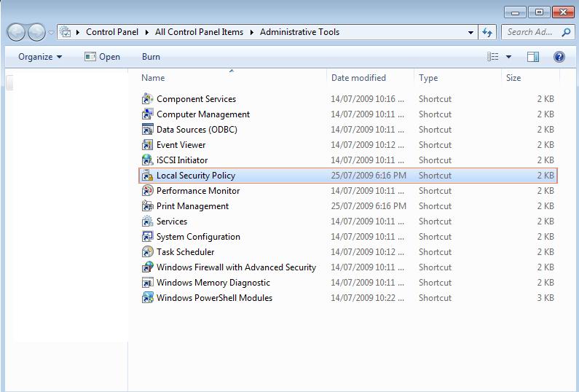The width and height of the screenshot is (579, 392).
Task: Expand the arrow after All Control Panel Items
Action: tap(251, 33)
